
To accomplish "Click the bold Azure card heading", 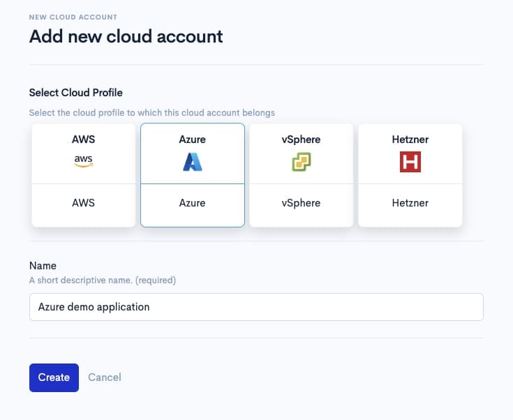I will (193, 140).
